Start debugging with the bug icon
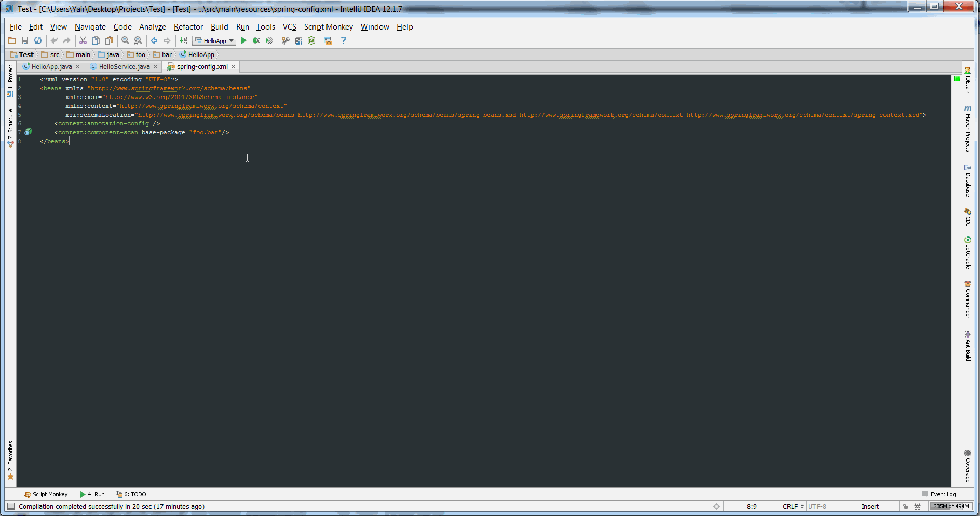The height and width of the screenshot is (516, 980). pyautogui.click(x=256, y=41)
